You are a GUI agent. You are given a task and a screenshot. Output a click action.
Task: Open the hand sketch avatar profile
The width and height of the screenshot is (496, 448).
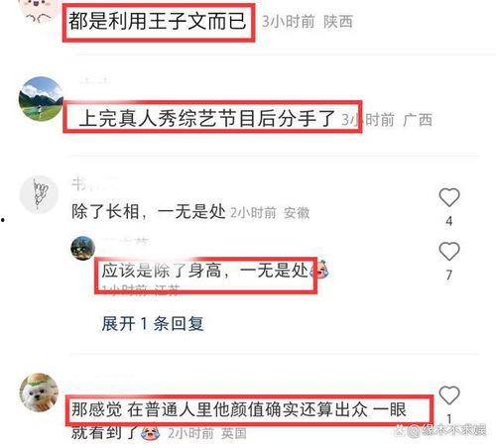pyautogui.click(x=39, y=194)
